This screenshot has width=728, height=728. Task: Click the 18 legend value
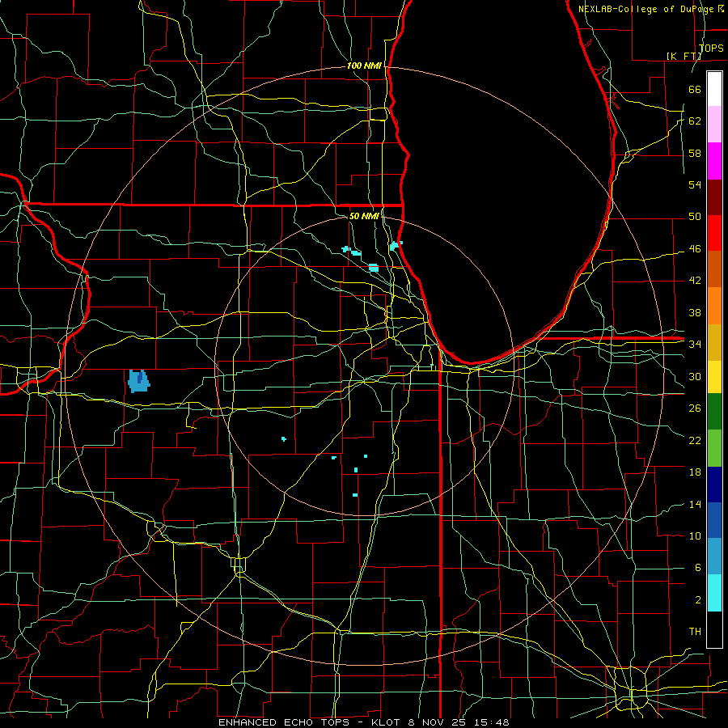coord(695,472)
